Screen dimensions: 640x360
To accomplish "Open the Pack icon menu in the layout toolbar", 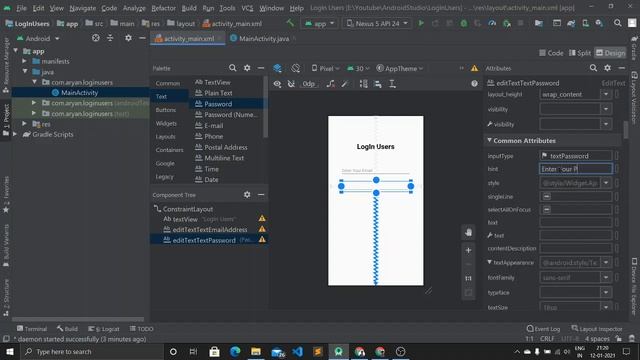I will coord(363,84).
